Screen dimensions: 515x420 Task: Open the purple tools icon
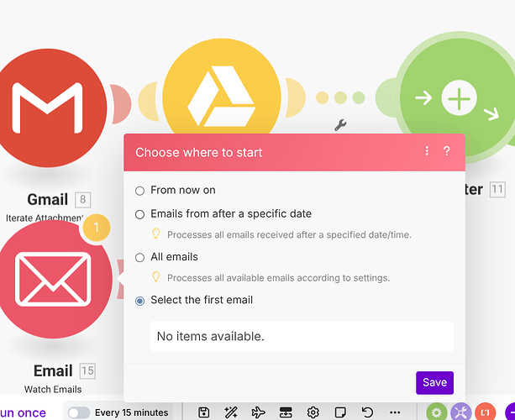point(460,412)
